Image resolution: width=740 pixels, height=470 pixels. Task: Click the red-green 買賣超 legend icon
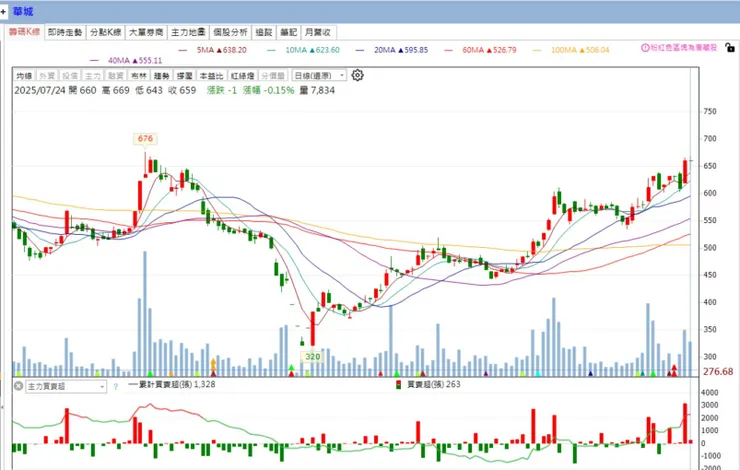tap(398, 385)
